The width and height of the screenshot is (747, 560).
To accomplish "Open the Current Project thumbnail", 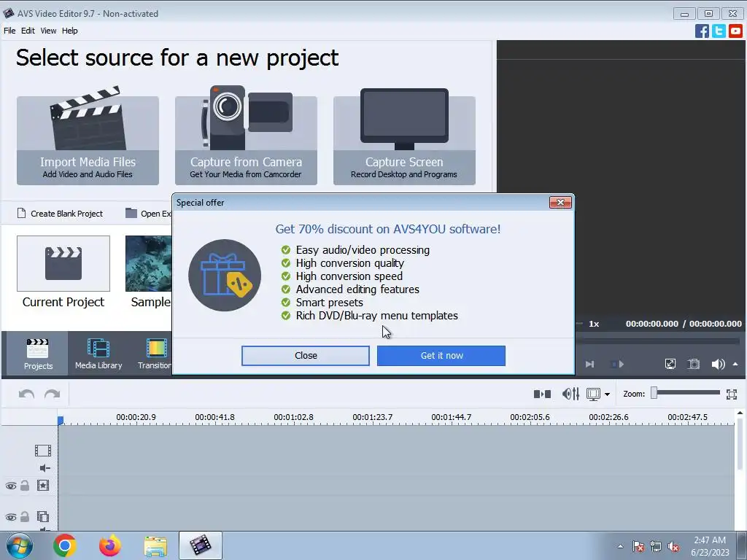I will [x=63, y=263].
